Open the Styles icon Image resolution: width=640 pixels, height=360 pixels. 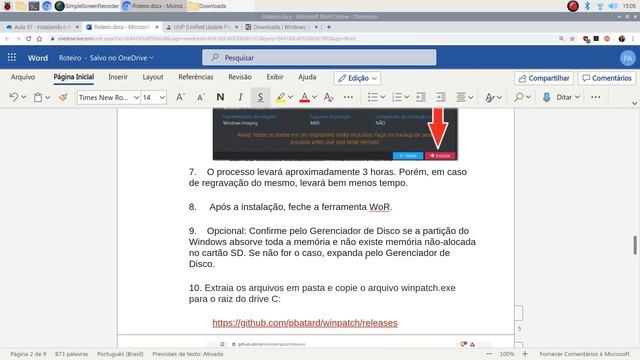click(x=489, y=97)
